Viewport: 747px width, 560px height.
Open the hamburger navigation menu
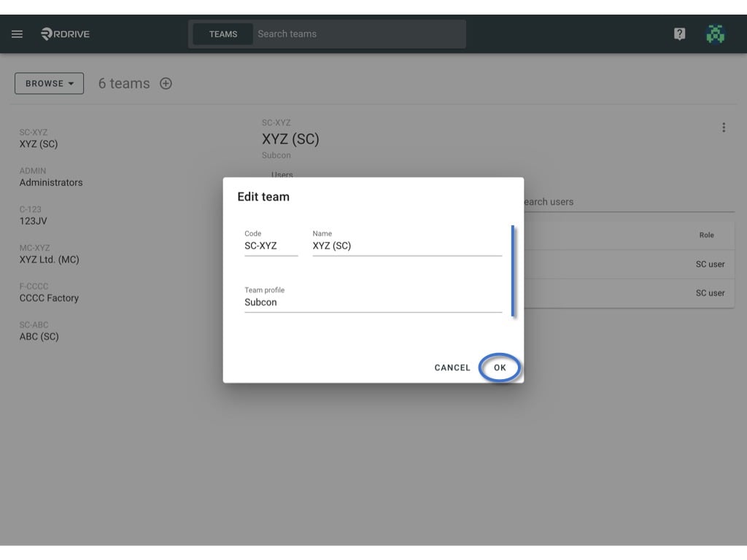18,34
